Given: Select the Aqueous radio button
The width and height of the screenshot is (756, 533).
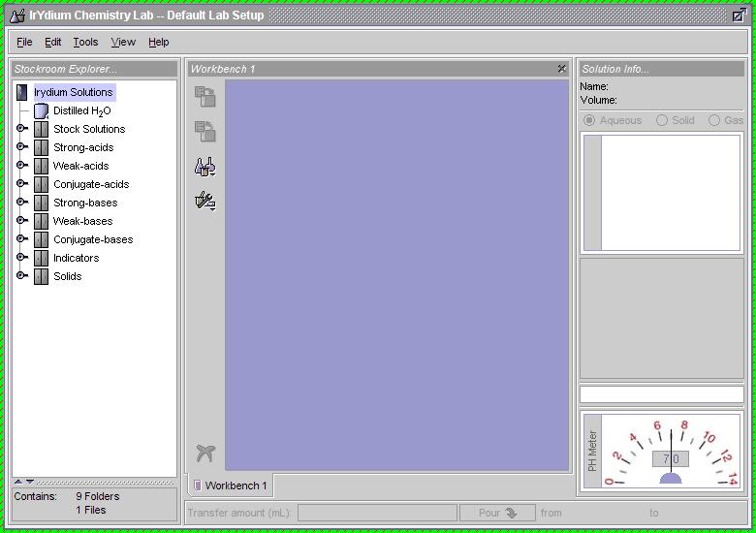Looking at the screenshot, I should (x=589, y=120).
